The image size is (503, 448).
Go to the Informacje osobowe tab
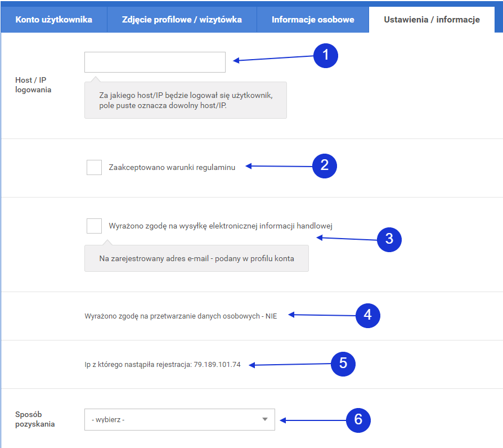[313, 20]
